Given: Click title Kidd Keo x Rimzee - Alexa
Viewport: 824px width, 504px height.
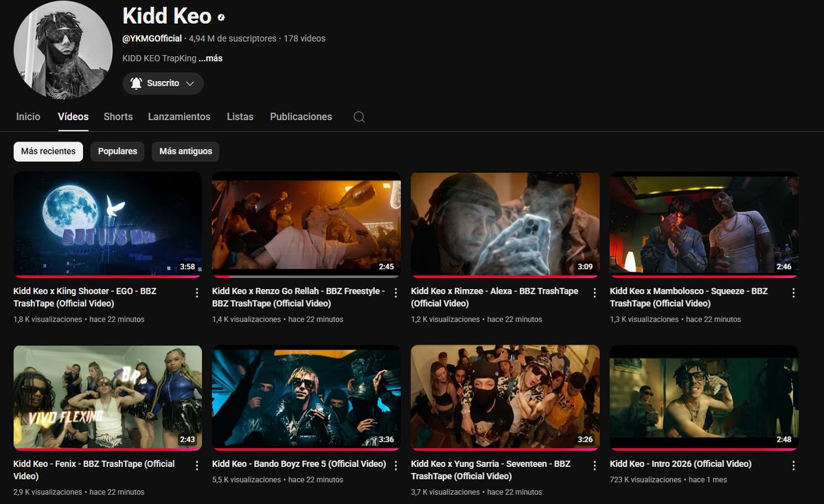Looking at the screenshot, I should coord(494,297).
